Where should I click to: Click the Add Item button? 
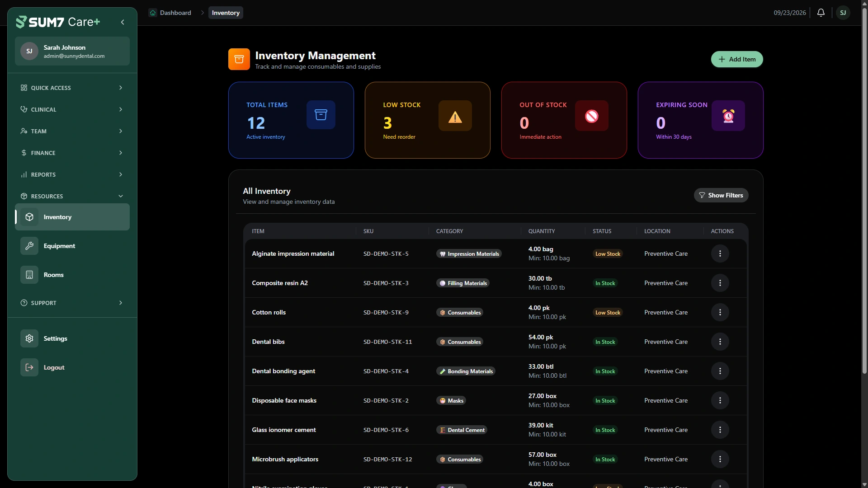pos(737,59)
